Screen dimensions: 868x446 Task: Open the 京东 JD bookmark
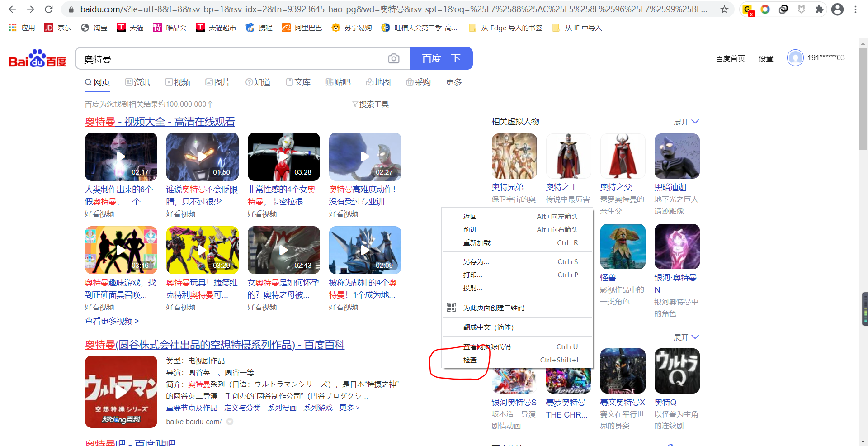tap(57, 28)
